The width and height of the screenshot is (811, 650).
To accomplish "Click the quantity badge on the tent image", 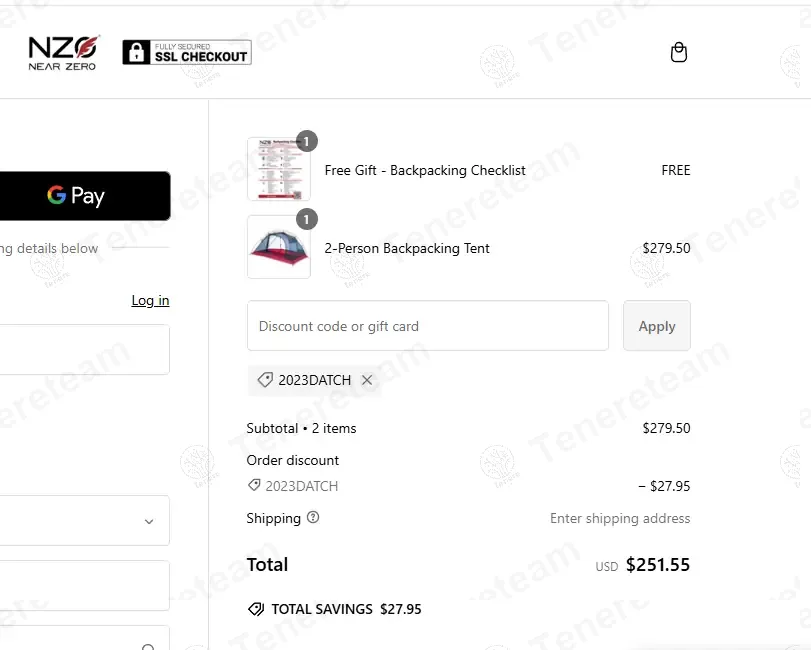I will pyautogui.click(x=307, y=219).
